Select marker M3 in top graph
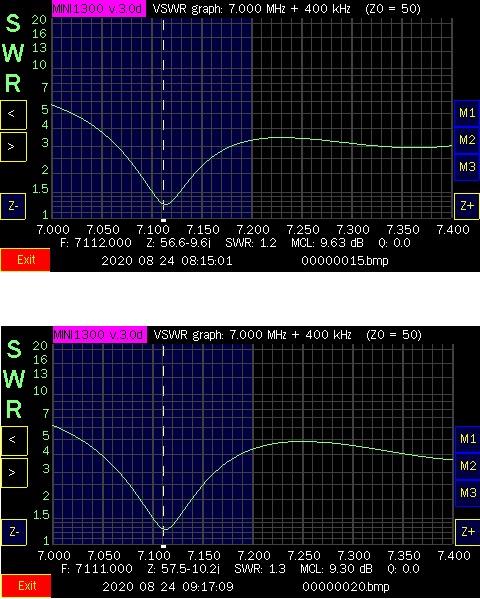The width and height of the screenshot is (480, 599). tap(467, 167)
